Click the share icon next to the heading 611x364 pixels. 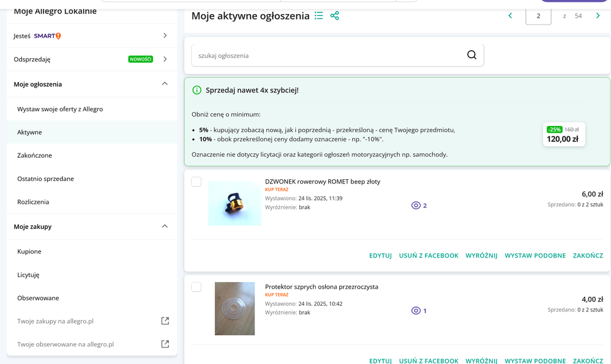coord(334,16)
